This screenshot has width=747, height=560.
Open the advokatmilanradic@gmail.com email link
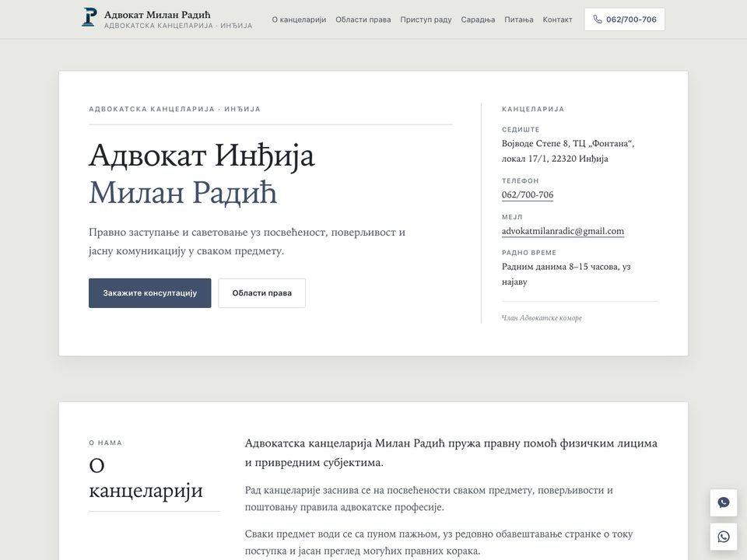[x=563, y=231]
